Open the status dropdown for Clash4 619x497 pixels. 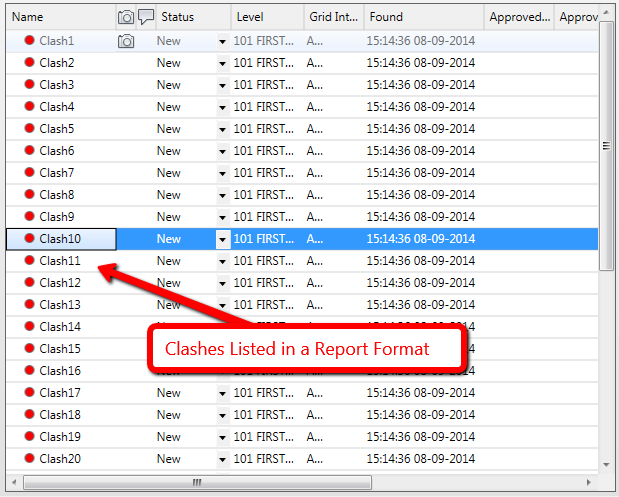[223, 107]
